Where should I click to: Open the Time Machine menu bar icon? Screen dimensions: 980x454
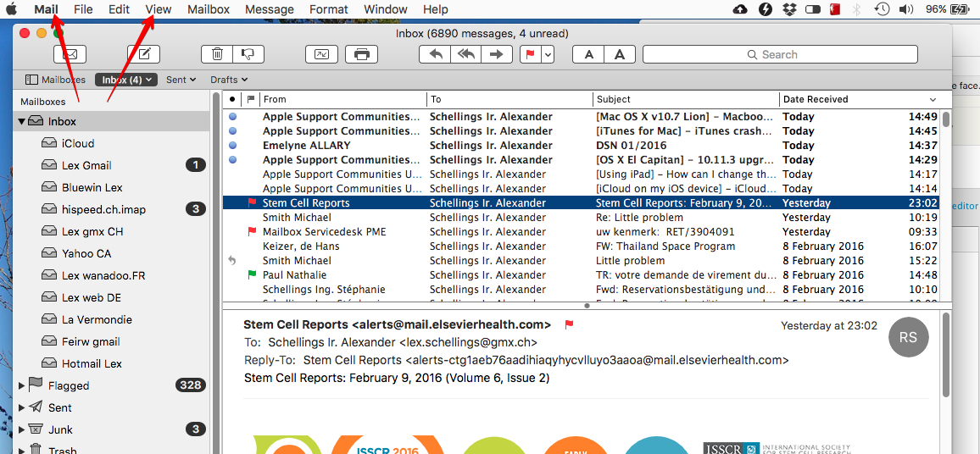click(882, 9)
